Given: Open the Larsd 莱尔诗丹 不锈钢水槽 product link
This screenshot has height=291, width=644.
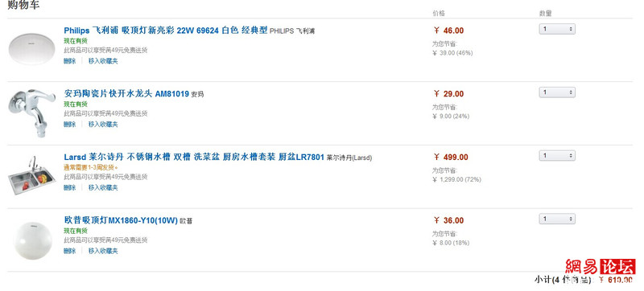Looking at the screenshot, I should (194, 158).
